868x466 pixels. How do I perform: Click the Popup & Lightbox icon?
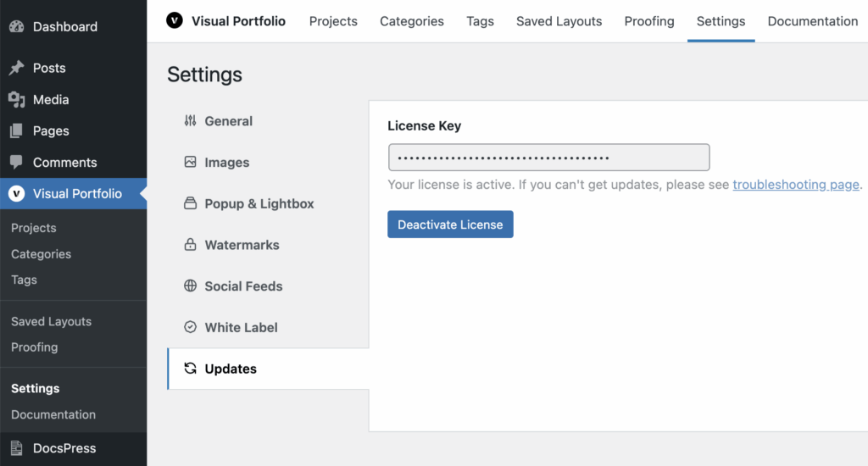click(191, 203)
